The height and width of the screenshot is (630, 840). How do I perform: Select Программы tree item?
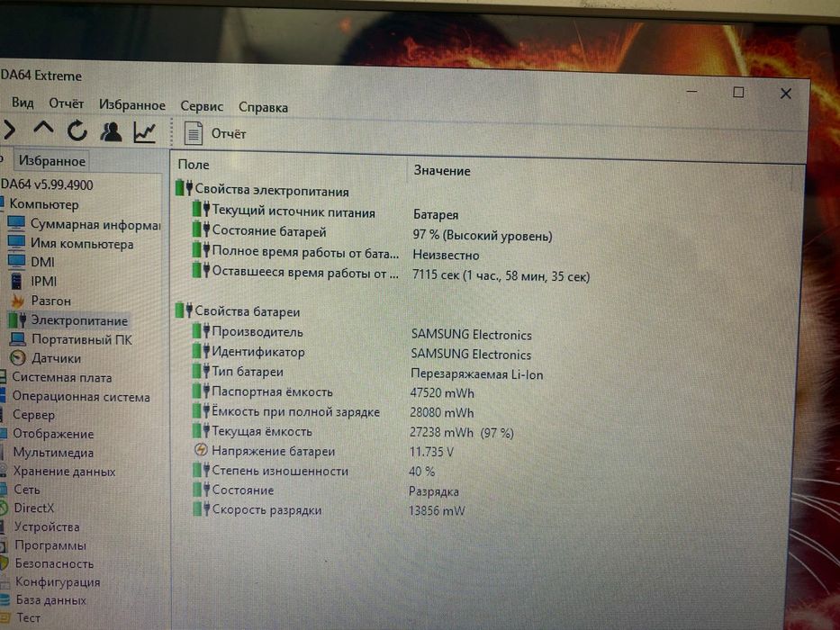coord(50,545)
